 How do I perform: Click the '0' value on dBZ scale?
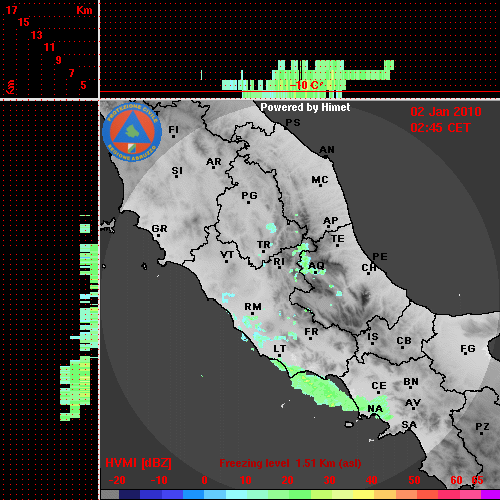pos(205,480)
